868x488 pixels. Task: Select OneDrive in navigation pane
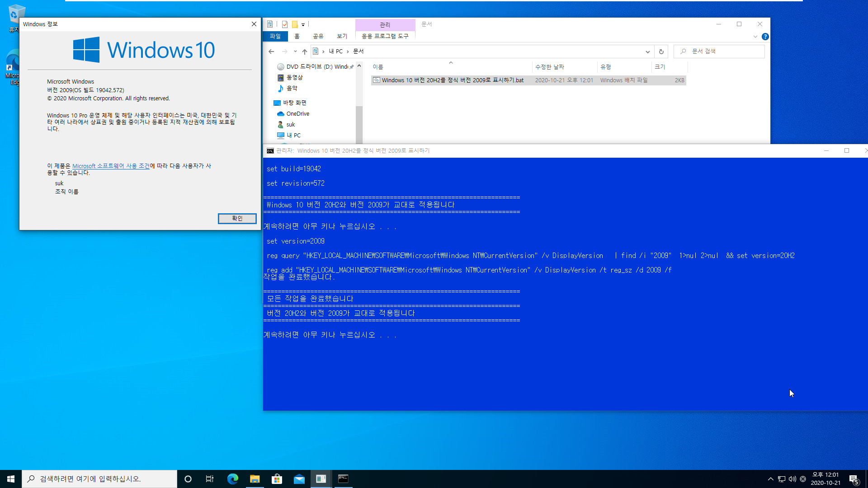(293, 114)
